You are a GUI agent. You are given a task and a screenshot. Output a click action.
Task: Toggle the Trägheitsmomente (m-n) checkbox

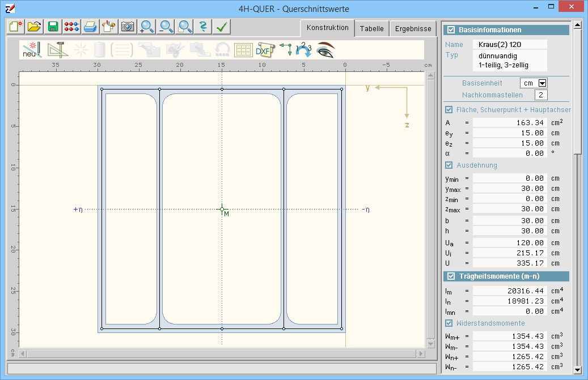pos(451,276)
